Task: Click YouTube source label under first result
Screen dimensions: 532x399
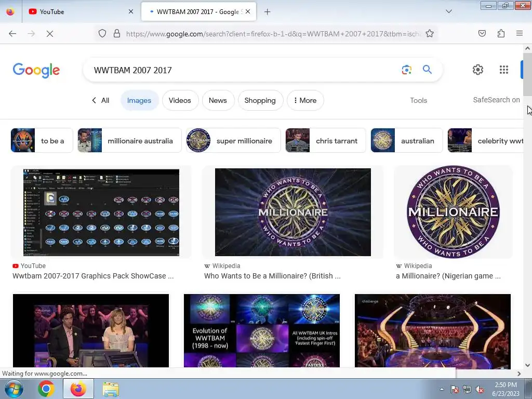Action: point(29,266)
